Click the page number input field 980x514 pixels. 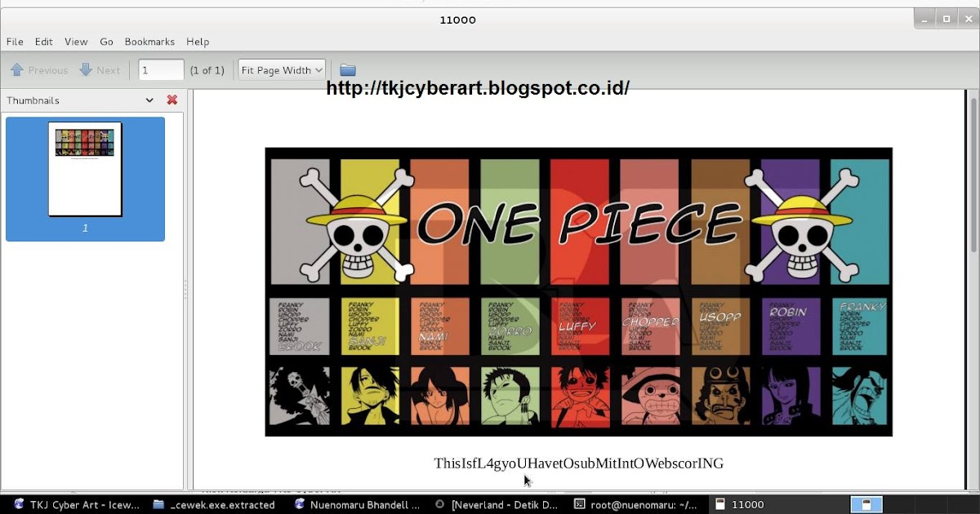(x=161, y=70)
